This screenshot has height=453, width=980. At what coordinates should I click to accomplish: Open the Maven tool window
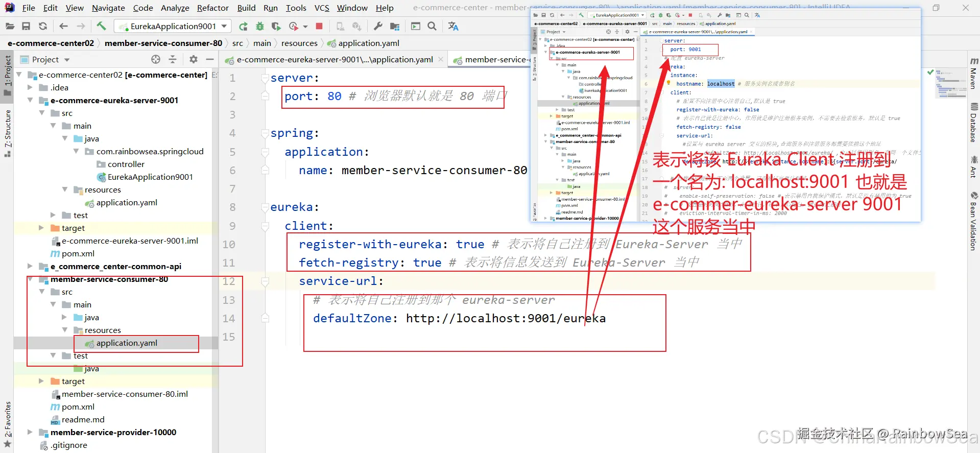tap(974, 73)
